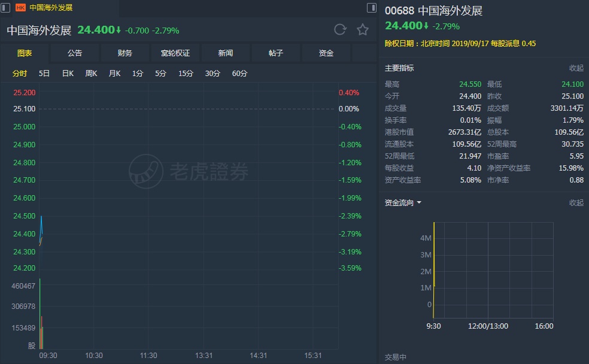Click the 市盈率 value 5.95
Screen dimensions: 589x364
(576, 156)
